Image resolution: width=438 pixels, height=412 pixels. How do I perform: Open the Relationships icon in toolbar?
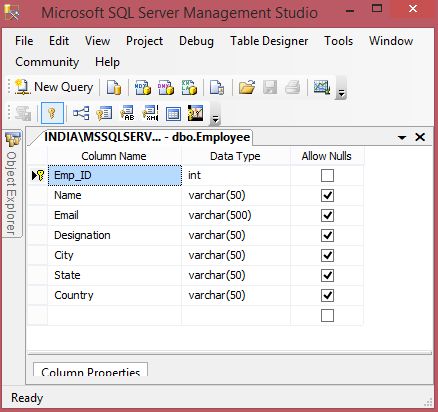(x=81, y=113)
